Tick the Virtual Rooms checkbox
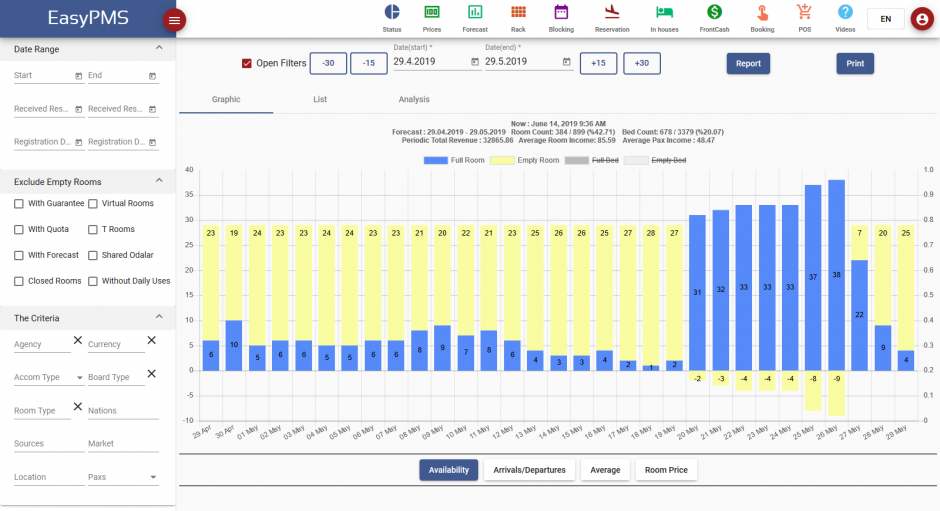940x511 pixels. click(x=93, y=204)
